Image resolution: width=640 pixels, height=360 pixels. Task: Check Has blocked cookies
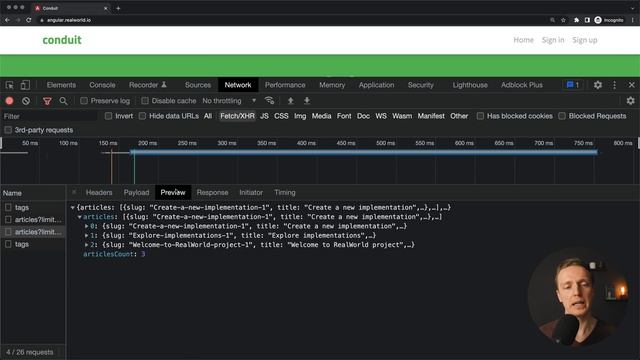click(480, 116)
